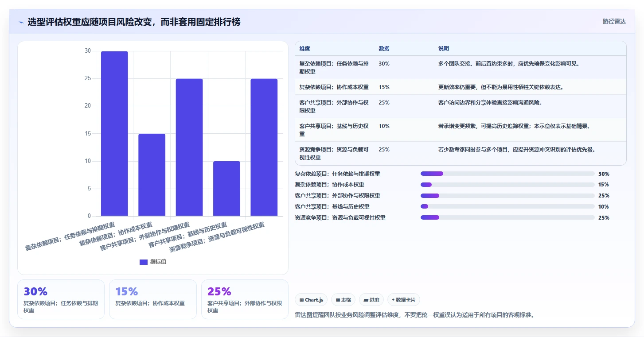Click the 30 bar for 任务依赖与排期权重
644x337 pixels.
pyautogui.click(x=114, y=134)
